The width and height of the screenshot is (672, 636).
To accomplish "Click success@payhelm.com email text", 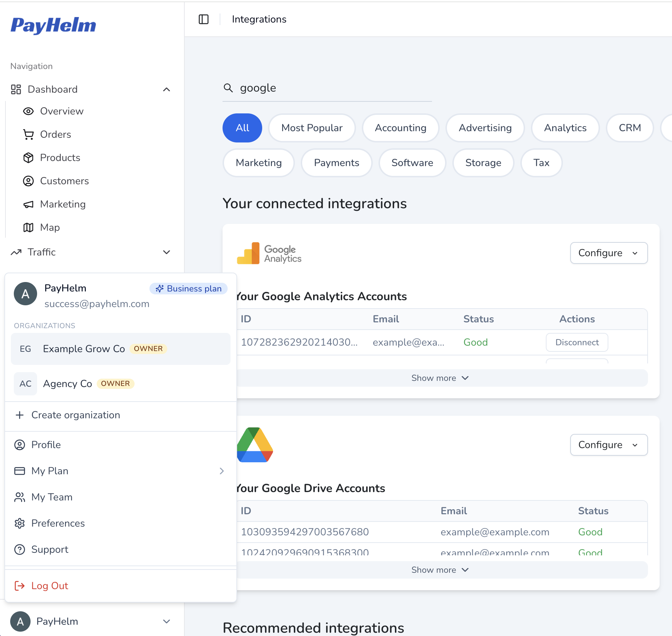I will tap(97, 304).
